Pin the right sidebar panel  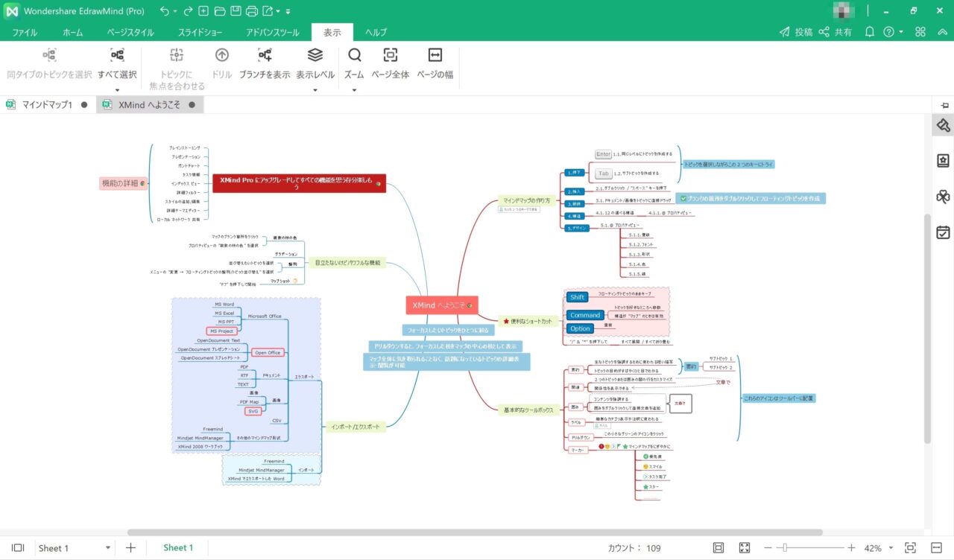(x=945, y=105)
